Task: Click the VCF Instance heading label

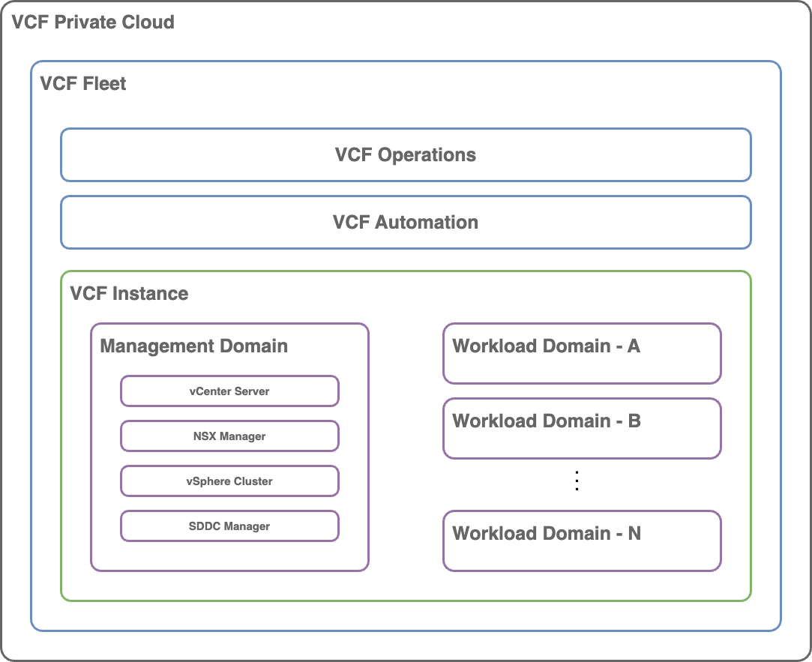Action: (x=129, y=293)
